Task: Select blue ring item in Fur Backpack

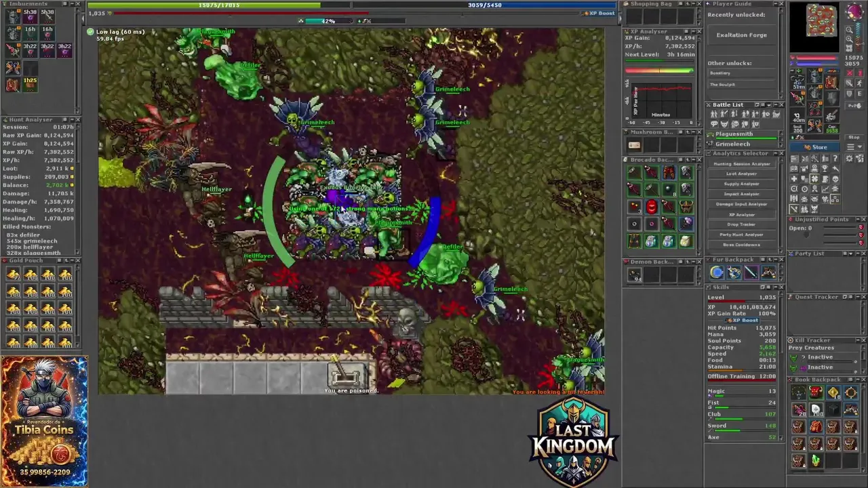Action: [717, 272]
